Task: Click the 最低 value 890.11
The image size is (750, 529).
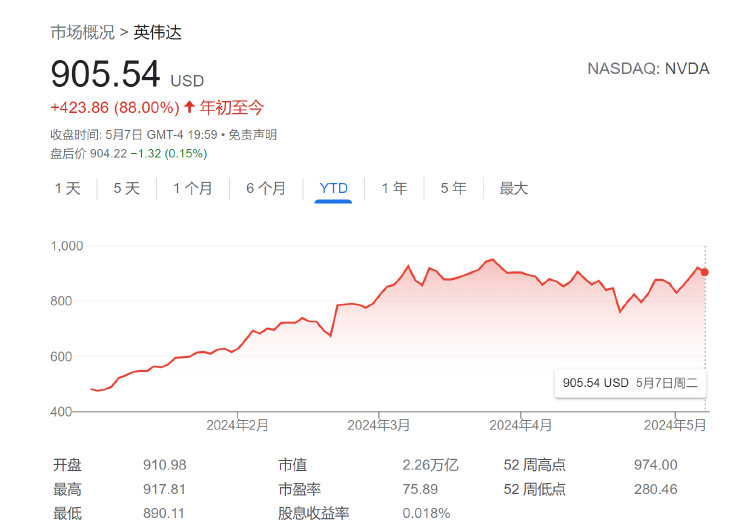Action: tap(164, 514)
